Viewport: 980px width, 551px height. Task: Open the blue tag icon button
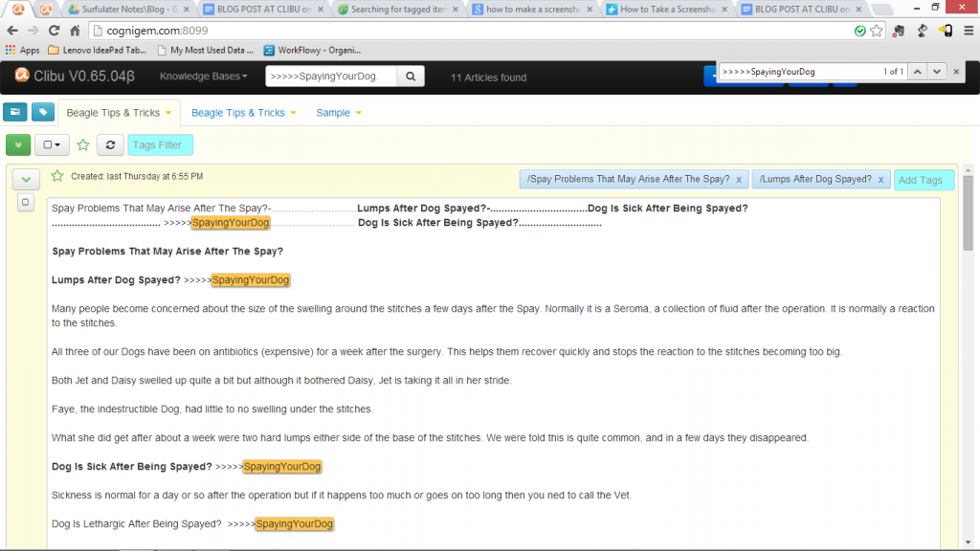click(x=43, y=112)
